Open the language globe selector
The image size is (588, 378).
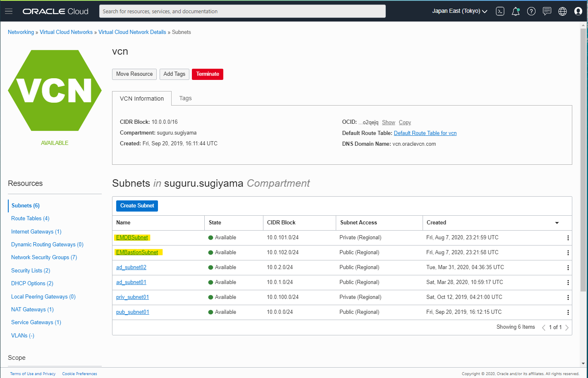(x=562, y=11)
